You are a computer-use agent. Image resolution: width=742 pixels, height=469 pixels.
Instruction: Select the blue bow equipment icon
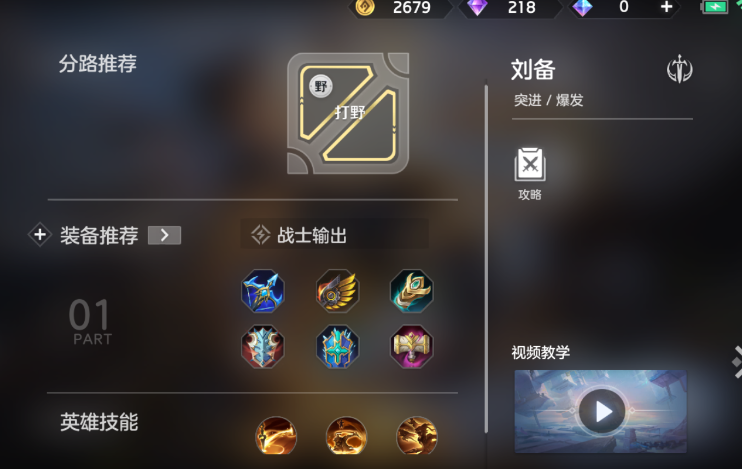[263, 291]
